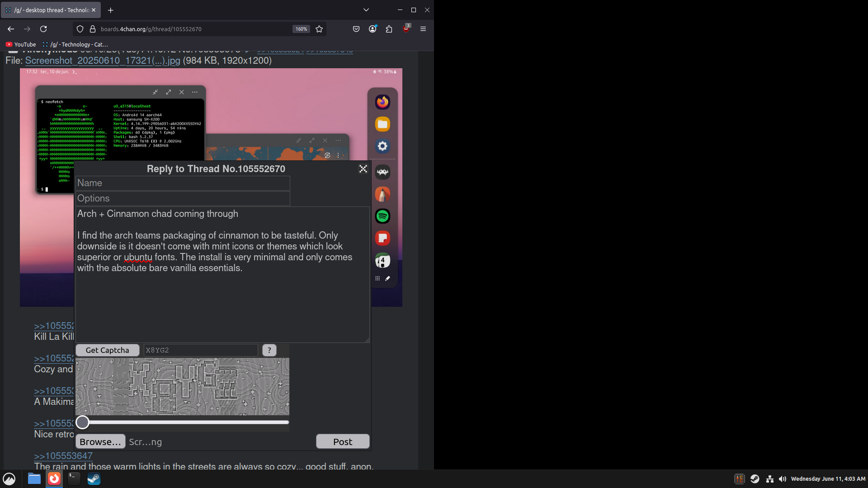Image resolution: width=868 pixels, height=488 pixels.
Task: Open the volume tray icon
Action: click(783, 479)
